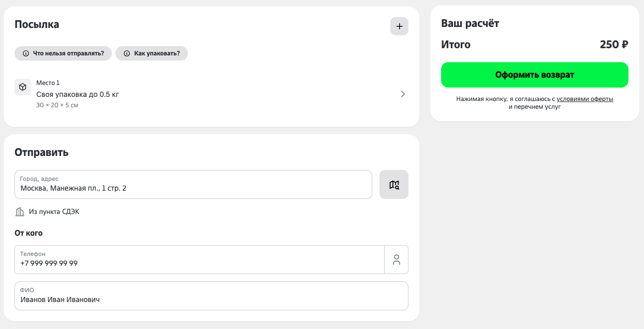Click info icon in 'Что нельзя отправлять?' chip

tap(26, 53)
